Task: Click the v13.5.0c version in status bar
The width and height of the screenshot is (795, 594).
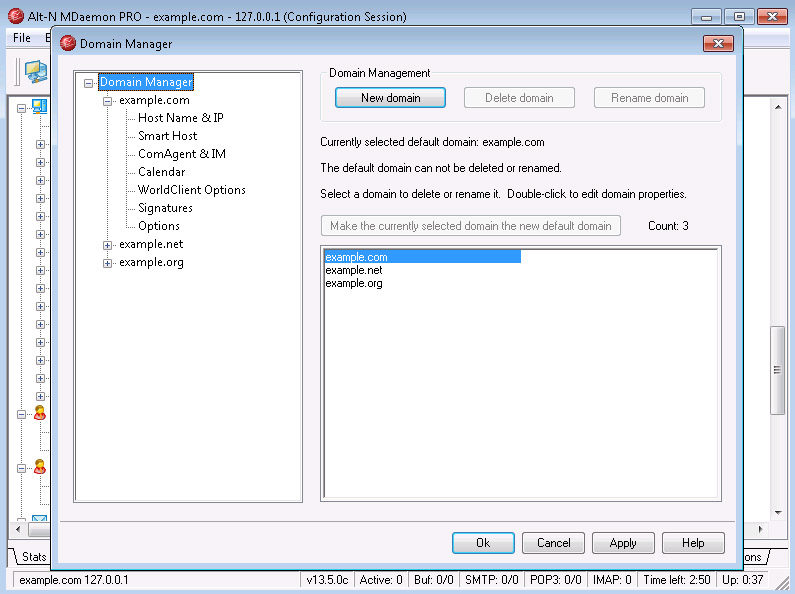Action: (x=327, y=580)
